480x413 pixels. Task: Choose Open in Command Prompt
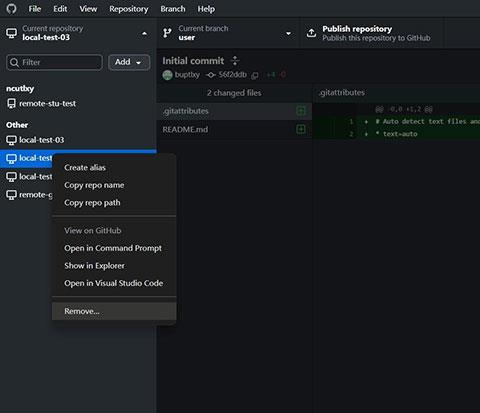(114, 248)
